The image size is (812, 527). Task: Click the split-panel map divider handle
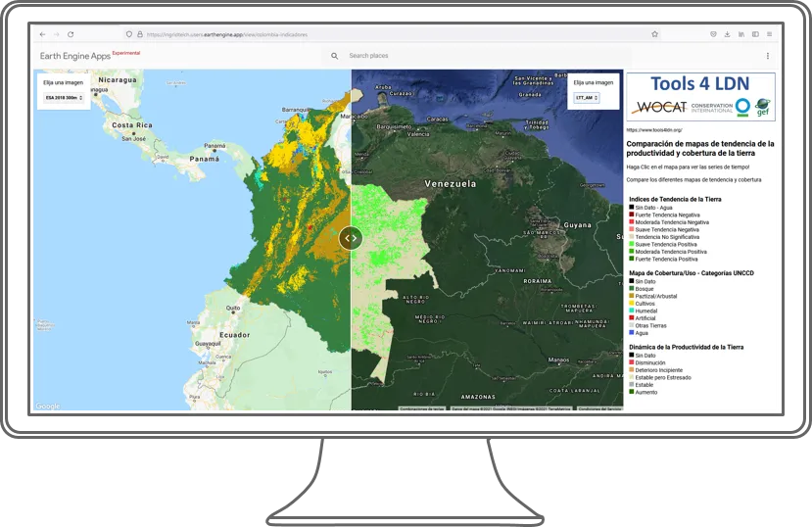pyautogui.click(x=351, y=237)
